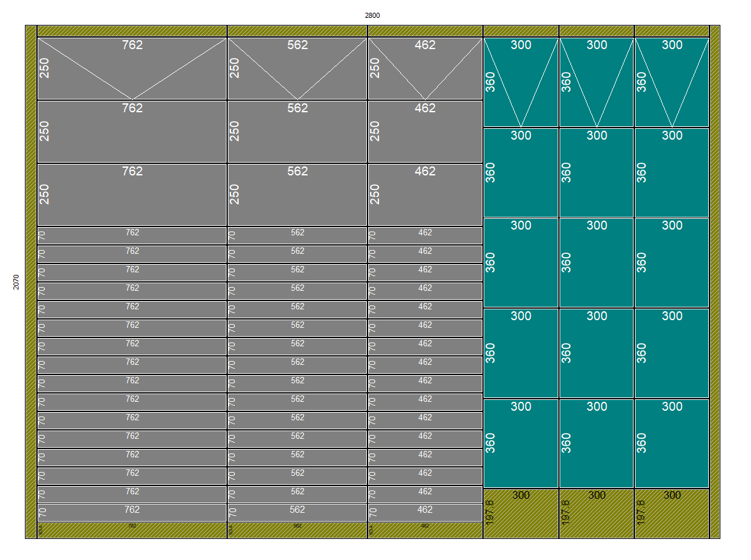Click the 2070 sheet height dimension label
The width and height of the screenshot is (751, 560).
(x=17, y=282)
